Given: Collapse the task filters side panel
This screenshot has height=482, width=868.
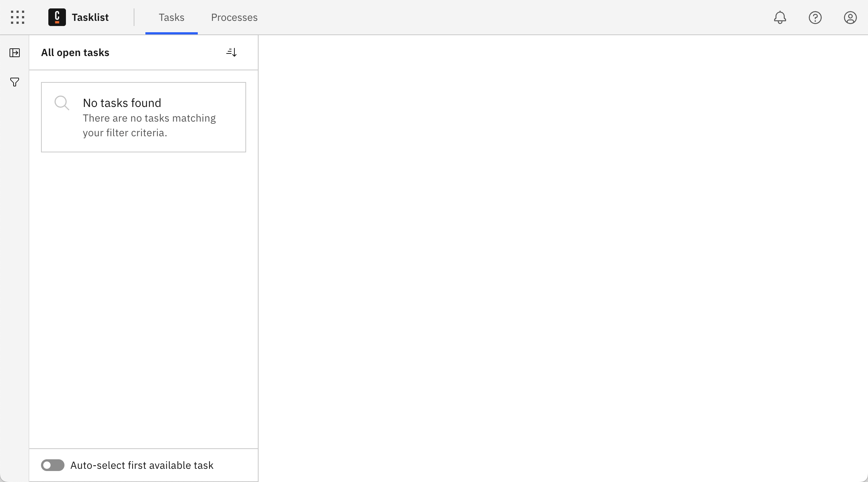Looking at the screenshot, I should pyautogui.click(x=15, y=52).
